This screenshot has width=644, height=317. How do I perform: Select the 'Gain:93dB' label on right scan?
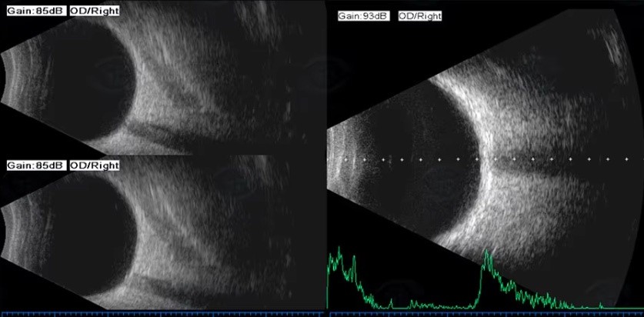363,16
